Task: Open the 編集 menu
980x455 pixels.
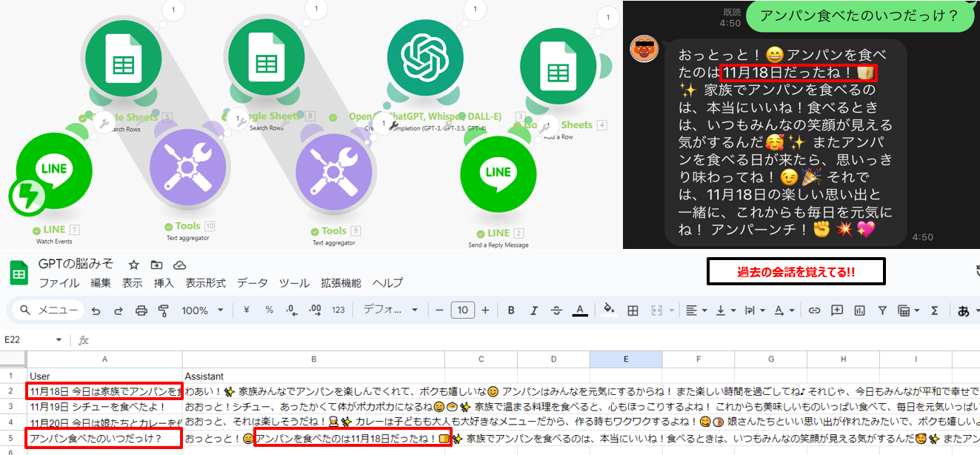Action: click(101, 283)
